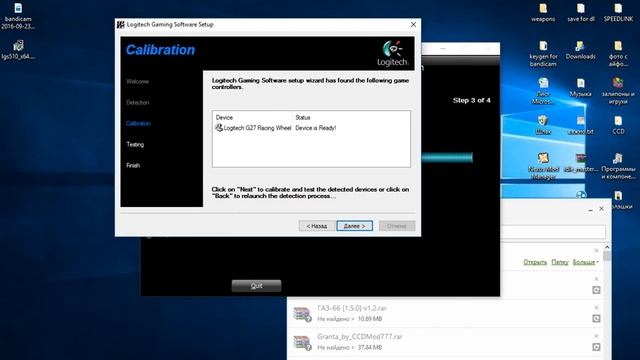Open the CCD desktop folder
The image size is (640, 360).
click(x=618, y=125)
